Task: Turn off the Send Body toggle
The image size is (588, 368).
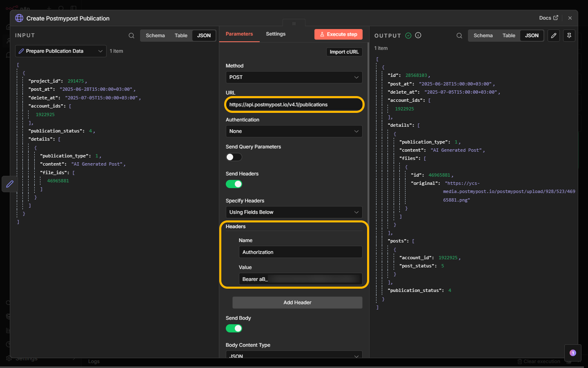Action: pyautogui.click(x=234, y=328)
